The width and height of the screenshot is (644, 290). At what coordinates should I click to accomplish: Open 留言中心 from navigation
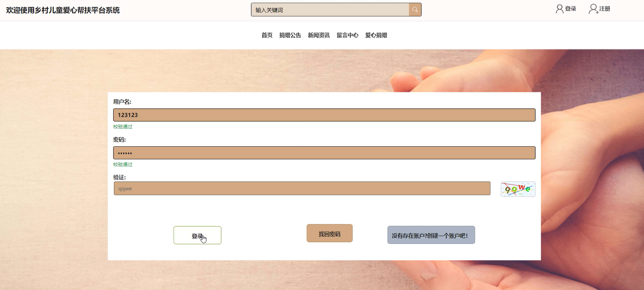(x=347, y=35)
